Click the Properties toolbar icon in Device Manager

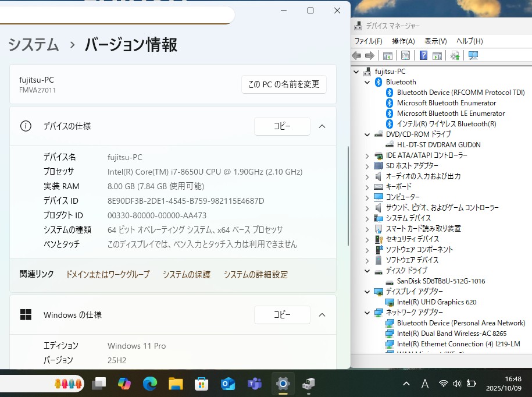pos(405,56)
